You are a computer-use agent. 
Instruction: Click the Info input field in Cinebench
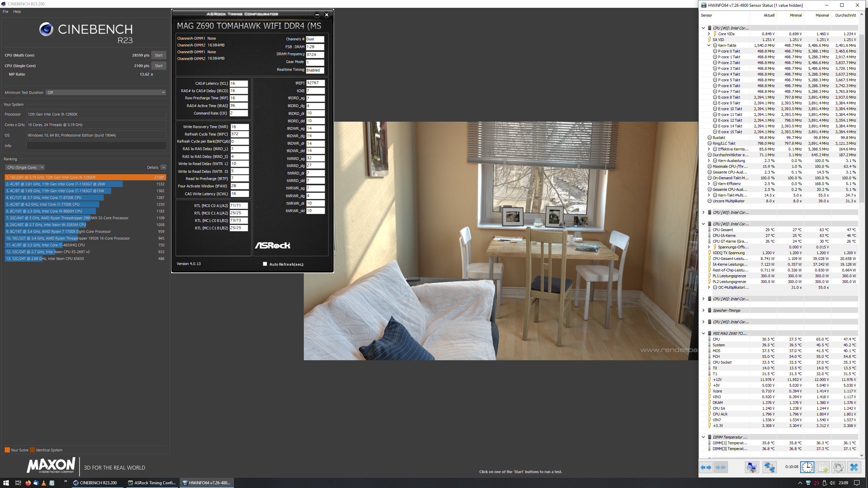tap(96, 146)
